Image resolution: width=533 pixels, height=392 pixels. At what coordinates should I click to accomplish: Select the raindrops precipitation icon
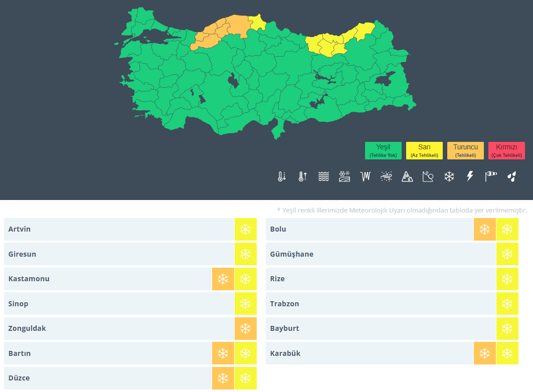511,176
